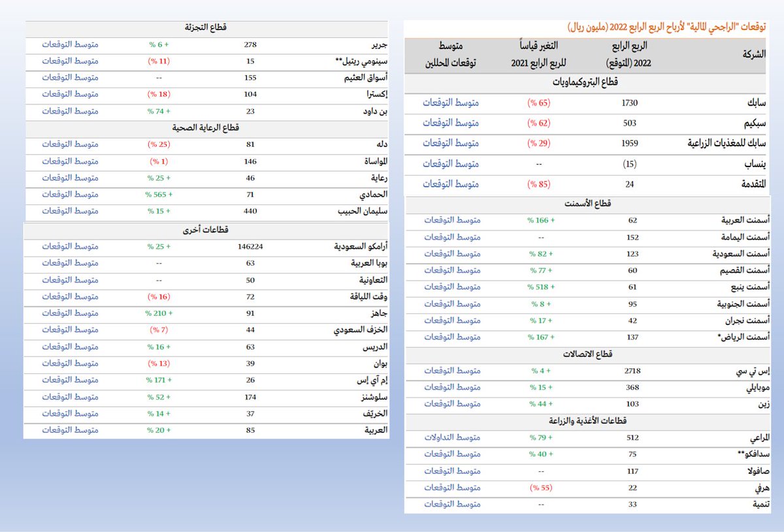This screenshot has width=784, height=532.
Task: Select the company 'التعاونية'
Action: tap(372, 280)
